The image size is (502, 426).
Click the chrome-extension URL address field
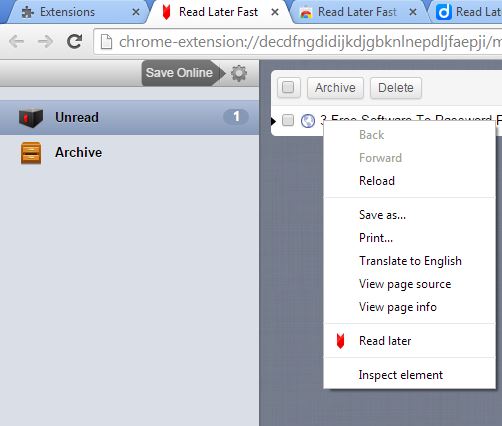pyautogui.click(x=298, y=42)
